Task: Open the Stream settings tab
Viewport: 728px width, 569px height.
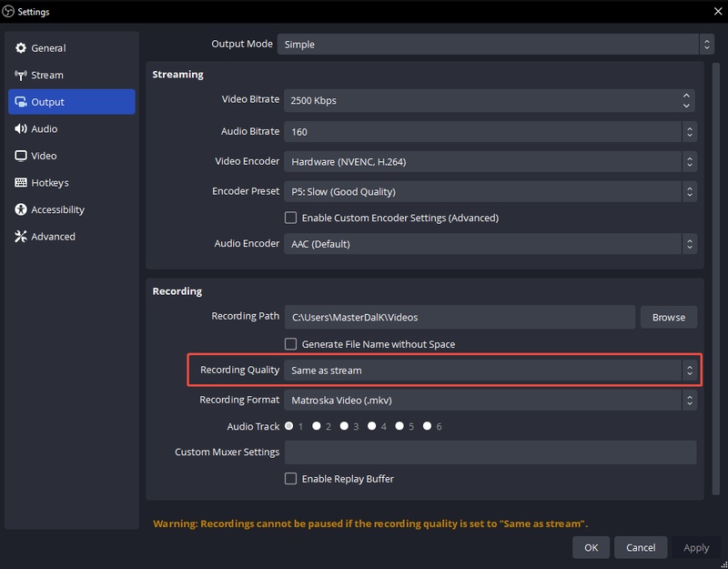Action: click(72, 75)
